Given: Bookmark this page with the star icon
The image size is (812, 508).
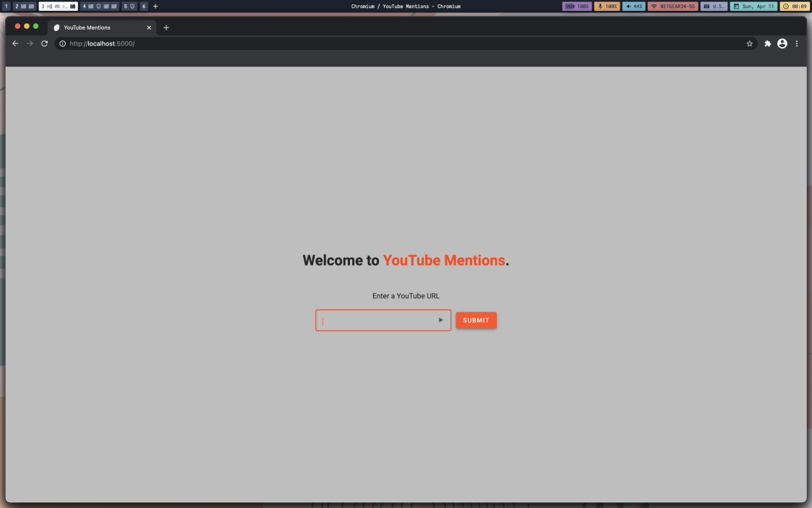Looking at the screenshot, I should point(749,43).
